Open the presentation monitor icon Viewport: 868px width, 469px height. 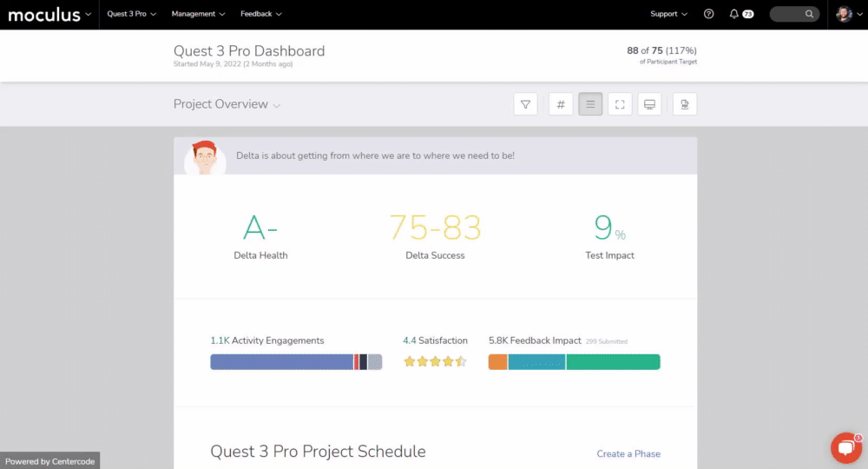649,104
